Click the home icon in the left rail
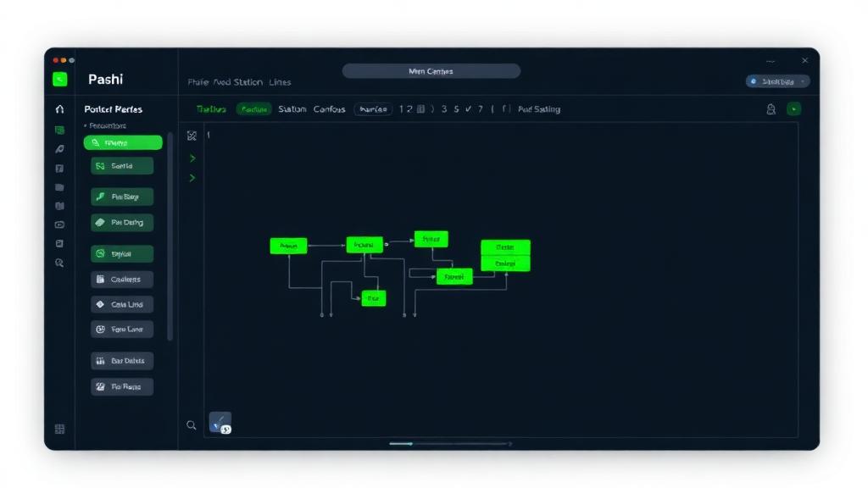Image resolution: width=868 pixels, height=488 pixels. [x=59, y=109]
